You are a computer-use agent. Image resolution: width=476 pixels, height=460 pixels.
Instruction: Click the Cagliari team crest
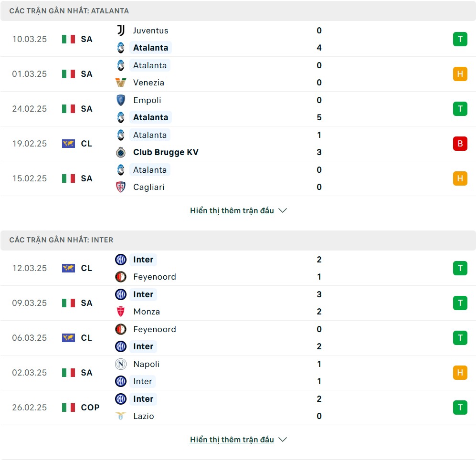(x=121, y=187)
